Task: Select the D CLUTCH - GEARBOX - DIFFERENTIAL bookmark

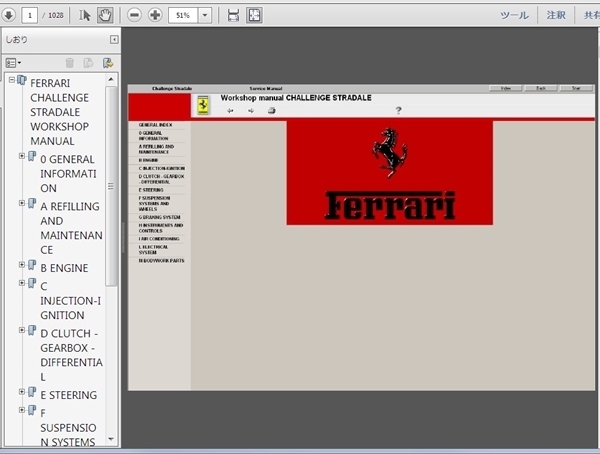Action: pos(72,355)
